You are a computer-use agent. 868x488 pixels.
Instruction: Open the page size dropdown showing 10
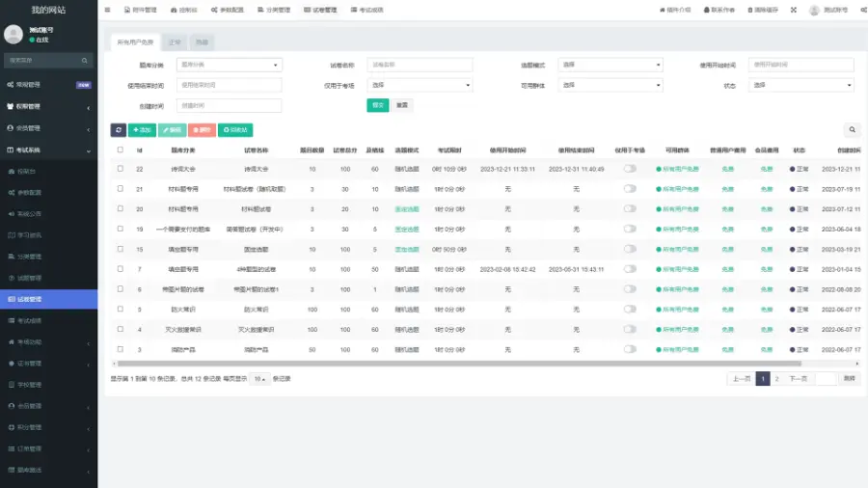point(259,379)
